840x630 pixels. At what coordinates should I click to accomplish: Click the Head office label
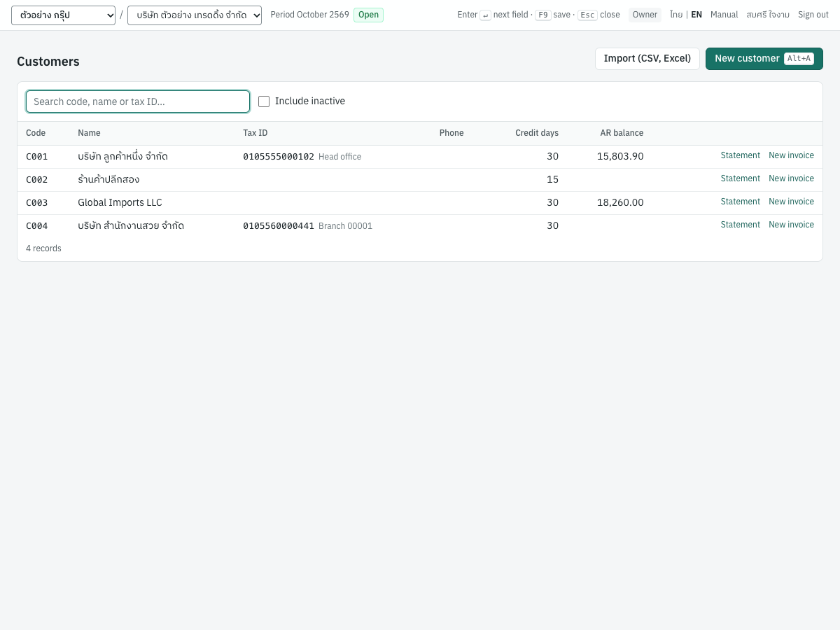(x=339, y=157)
